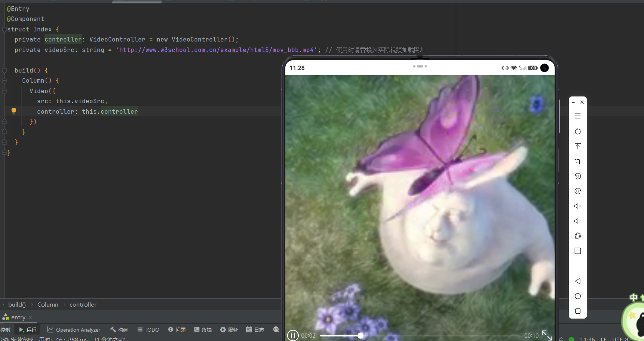This screenshot has height=341, width=644.
Task: Click the 11:28 clock in emulator status bar
Action: (297, 68)
